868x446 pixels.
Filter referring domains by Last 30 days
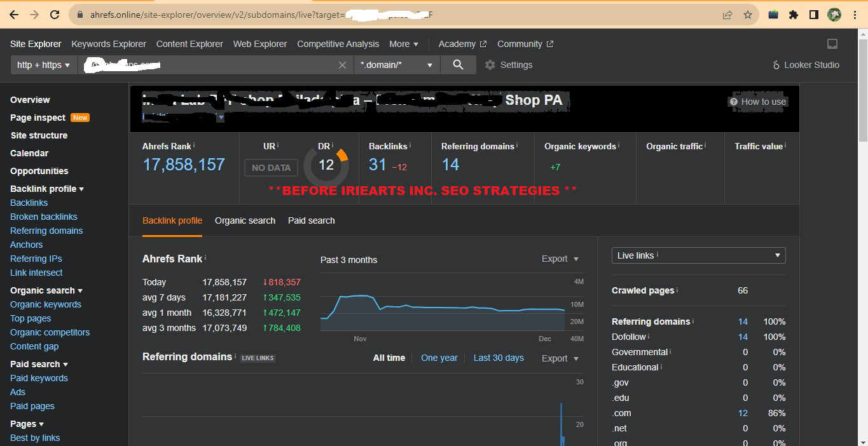tap(498, 358)
